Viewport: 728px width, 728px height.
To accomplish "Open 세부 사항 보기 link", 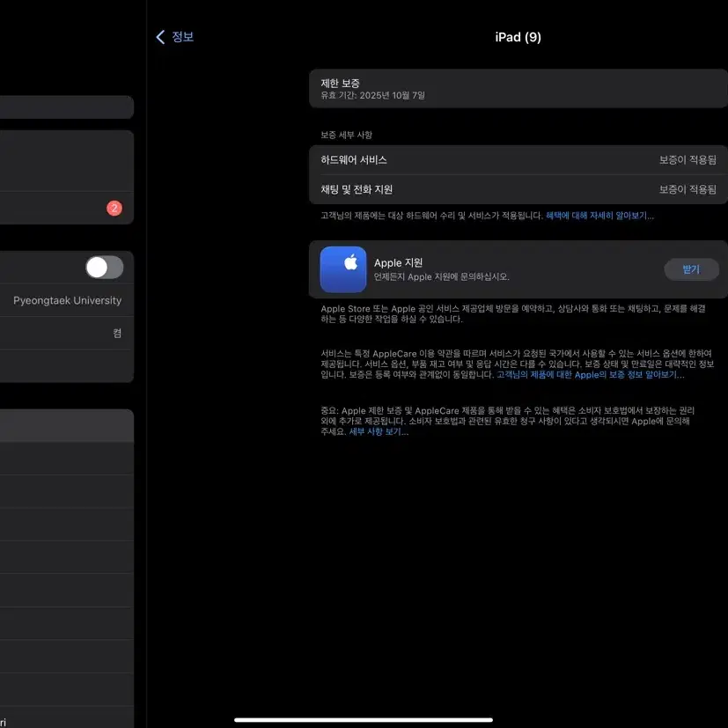I will [x=379, y=432].
